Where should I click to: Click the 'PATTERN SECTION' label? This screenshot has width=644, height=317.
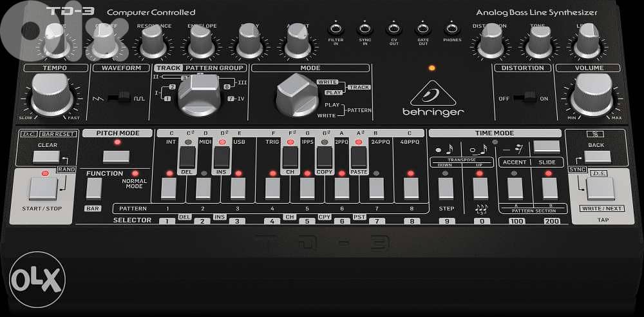pyautogui.click(x=533, y=211)
